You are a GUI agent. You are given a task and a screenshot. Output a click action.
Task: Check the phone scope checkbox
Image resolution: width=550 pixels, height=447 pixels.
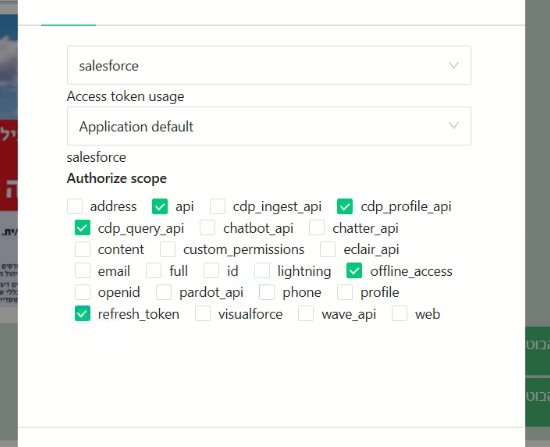[x=267, y=292]
